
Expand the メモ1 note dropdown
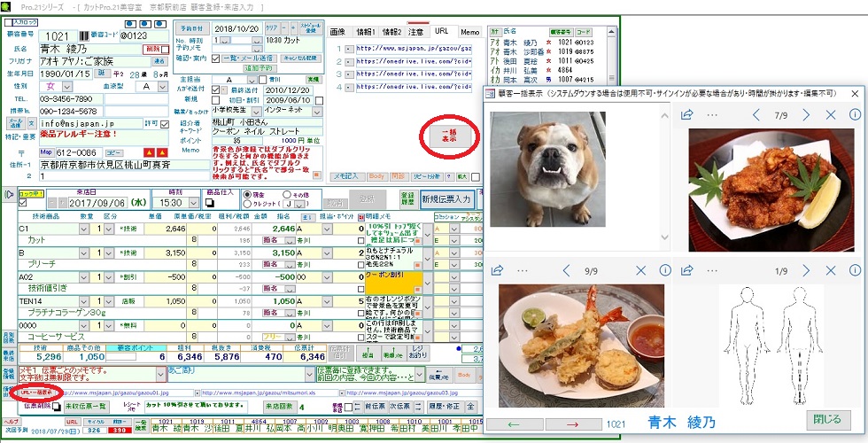(160, 374)
